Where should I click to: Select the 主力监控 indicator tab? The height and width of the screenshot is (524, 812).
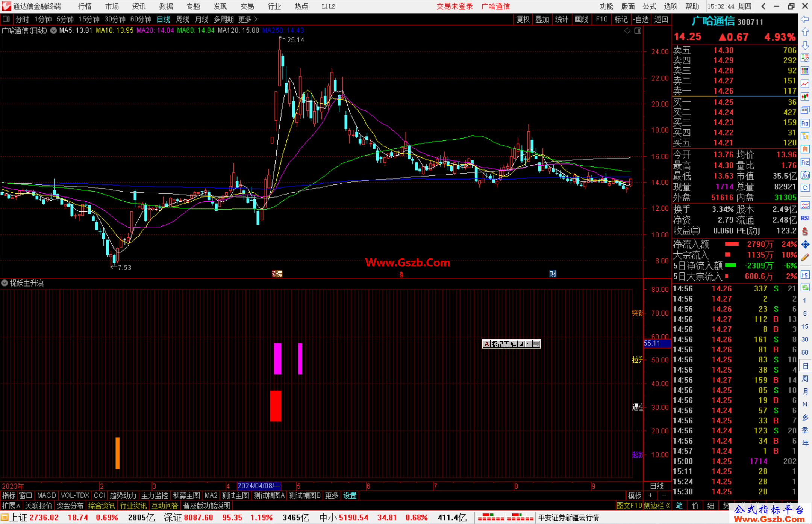pyautogui.click(x=155, y=495)
